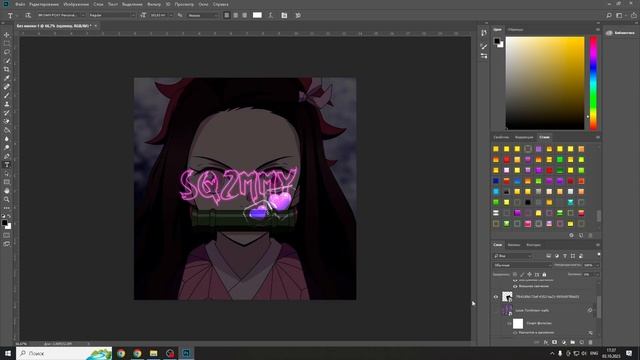Open the layer filter kind dropdown
640x360 pixels.
(513, 256)
